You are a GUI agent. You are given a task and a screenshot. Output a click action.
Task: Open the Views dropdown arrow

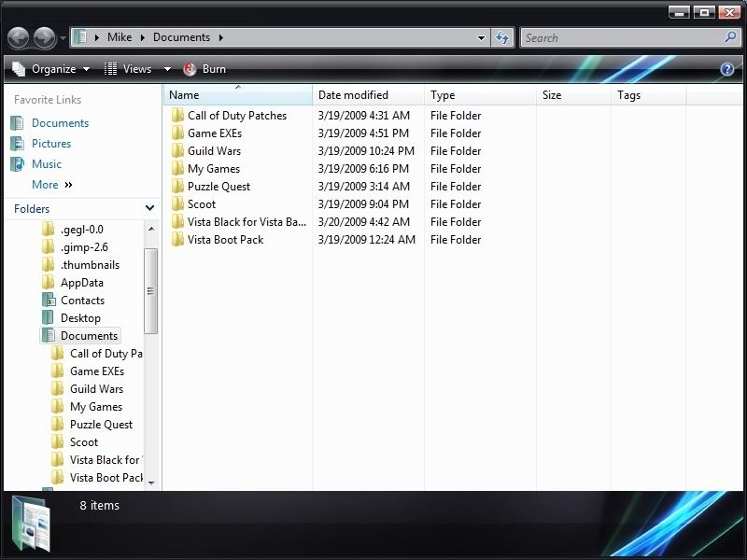tap(167, 69)
